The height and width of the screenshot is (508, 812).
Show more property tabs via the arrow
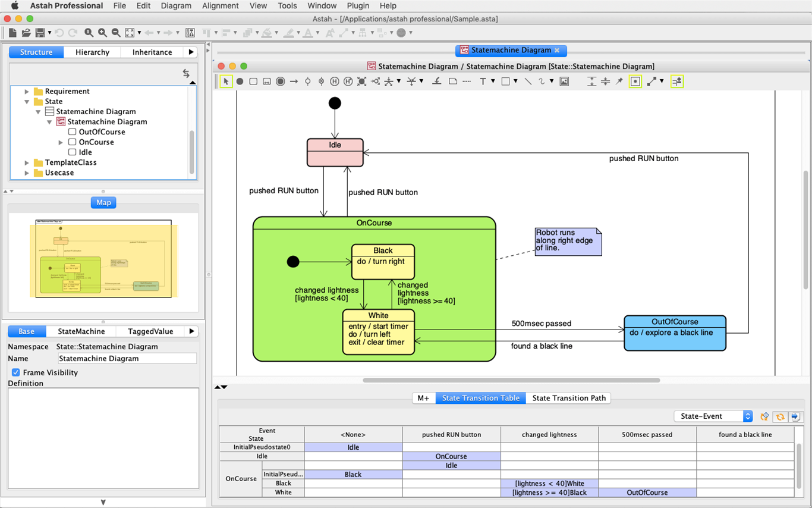coord(191,331)
